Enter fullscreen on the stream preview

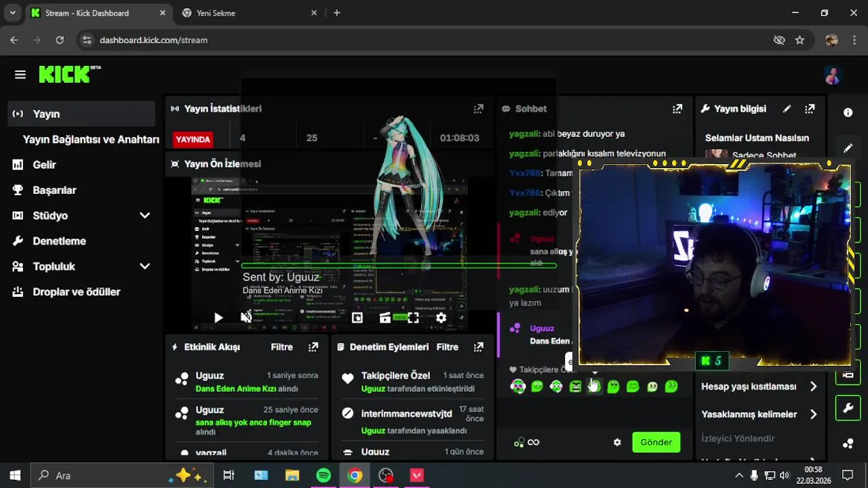point(413,317)
